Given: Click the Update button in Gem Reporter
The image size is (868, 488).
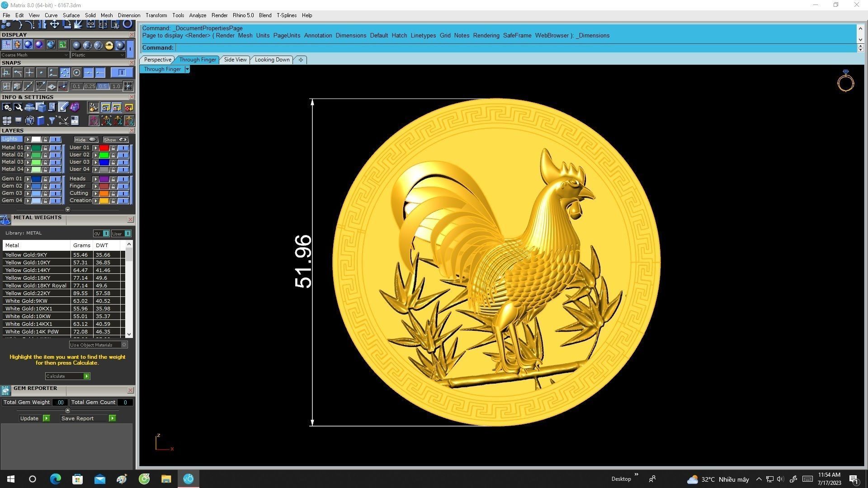Looking at the screenshot, I should pyautogui.click(x=34, y=418).
